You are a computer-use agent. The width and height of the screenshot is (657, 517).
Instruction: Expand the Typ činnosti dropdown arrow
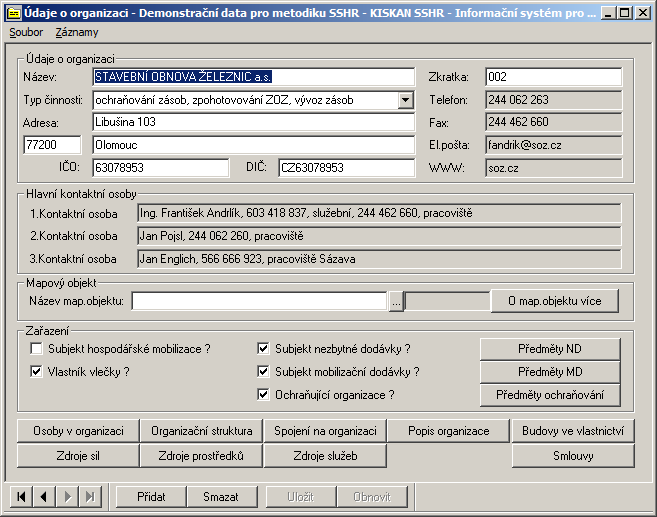point(405,100)
